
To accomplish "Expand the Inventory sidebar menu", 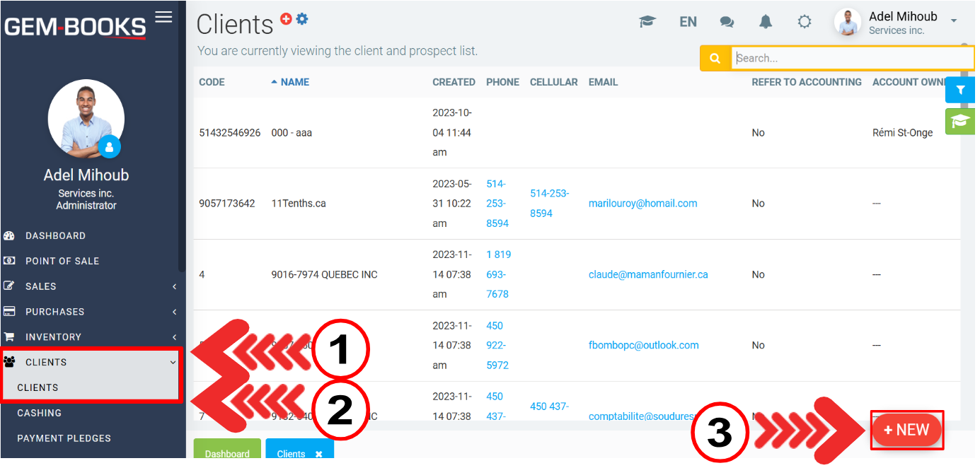I will [92, 337].
